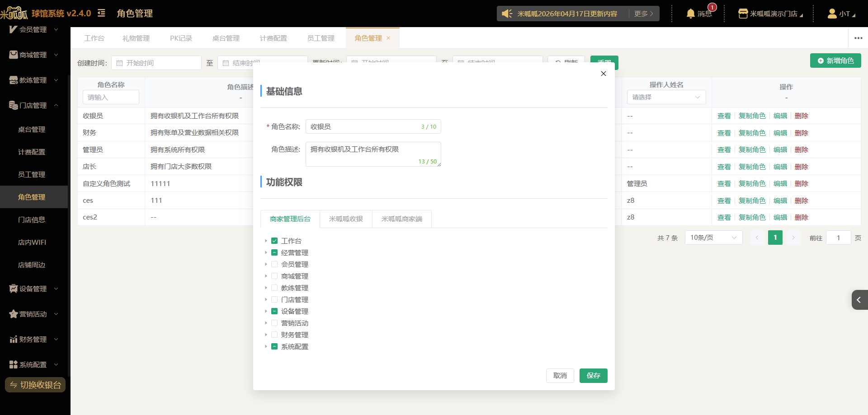Image resolution: width=868 pixels, height=415 pixels.
Task: Click the 商城管理 sidebar icon
Action: coord(14,55)
